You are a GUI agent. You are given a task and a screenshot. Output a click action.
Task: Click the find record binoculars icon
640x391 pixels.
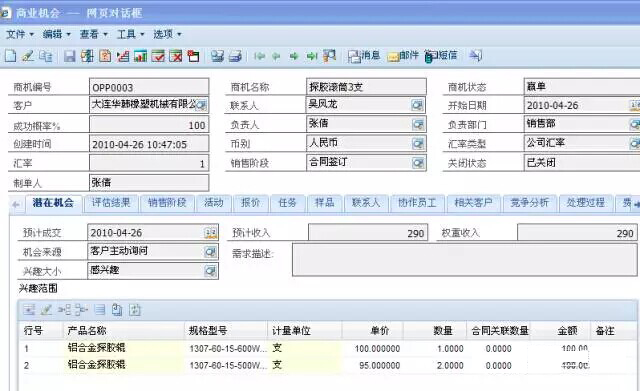pos(329,56)
